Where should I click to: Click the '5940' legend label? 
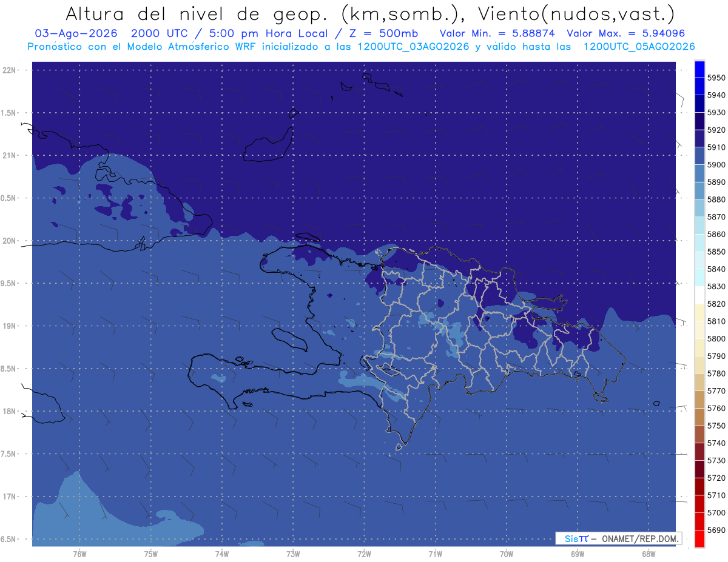click(x=716, y=95)
